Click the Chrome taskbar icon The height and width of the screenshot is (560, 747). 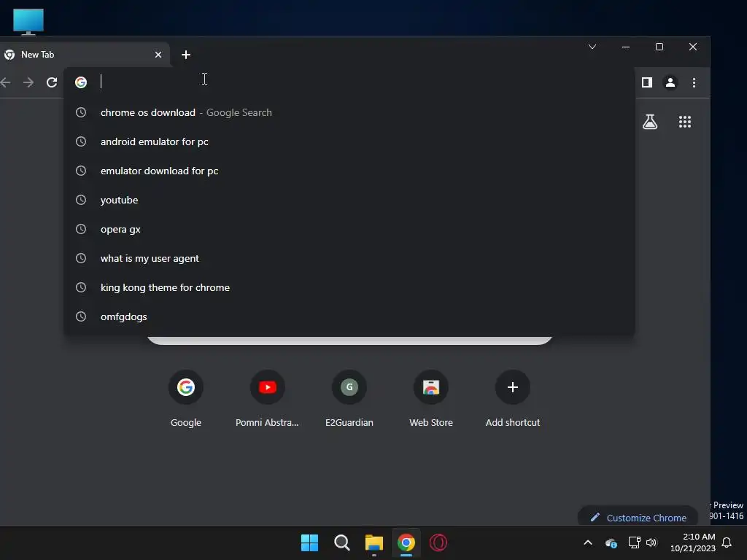pos(406,542)
